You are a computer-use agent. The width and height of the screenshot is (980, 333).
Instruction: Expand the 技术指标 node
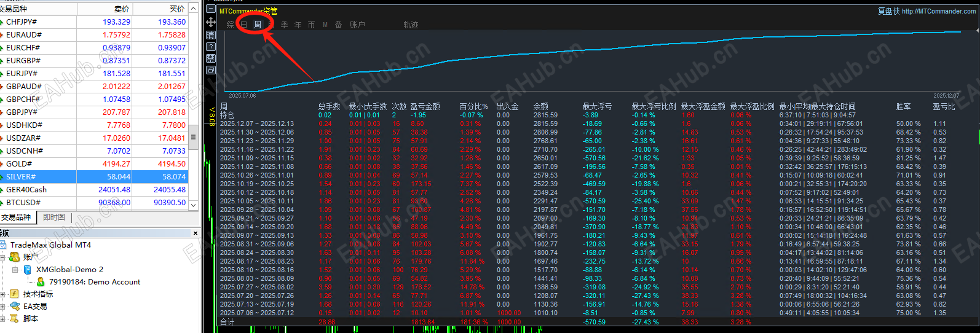(2, 294)
